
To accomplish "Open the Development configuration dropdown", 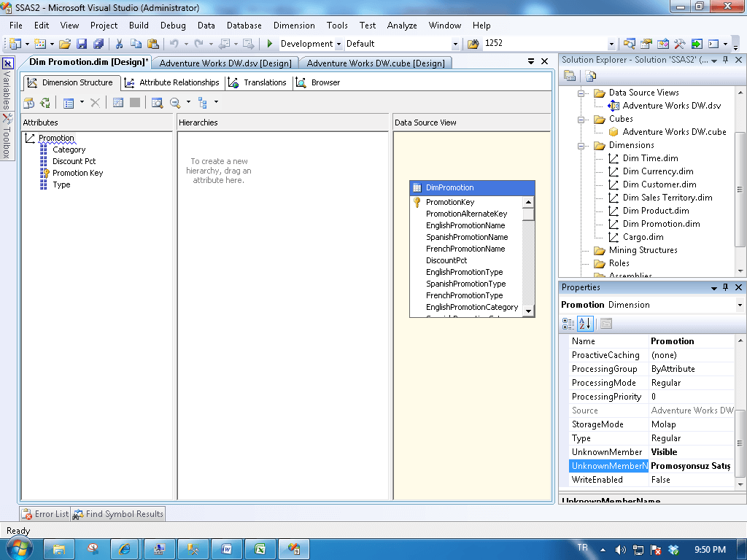I will point(338,44).
